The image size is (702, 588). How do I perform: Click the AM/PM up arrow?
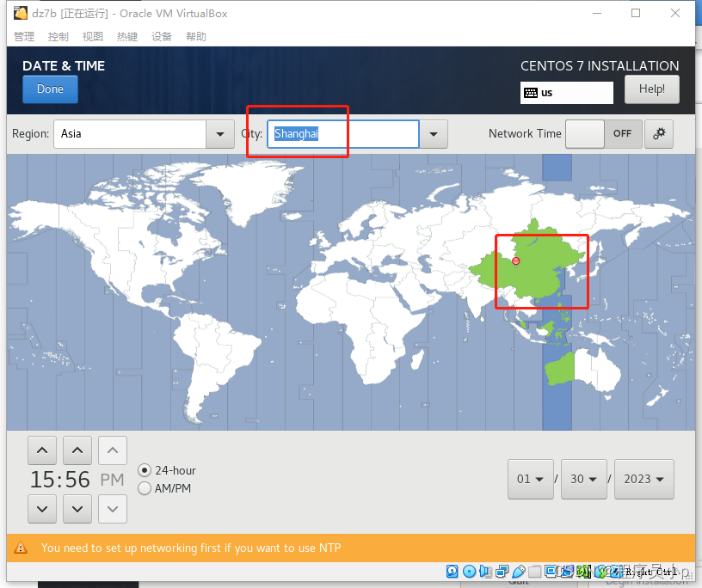coord(113,450)
